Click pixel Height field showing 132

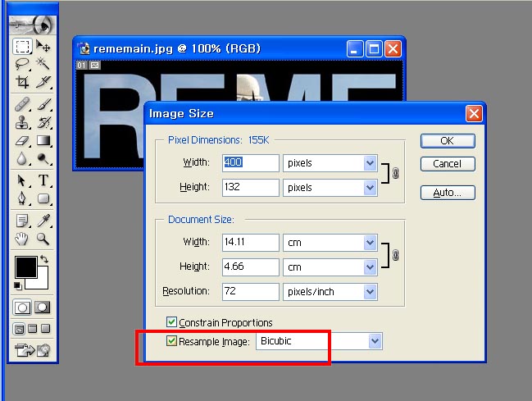[251, 188]
